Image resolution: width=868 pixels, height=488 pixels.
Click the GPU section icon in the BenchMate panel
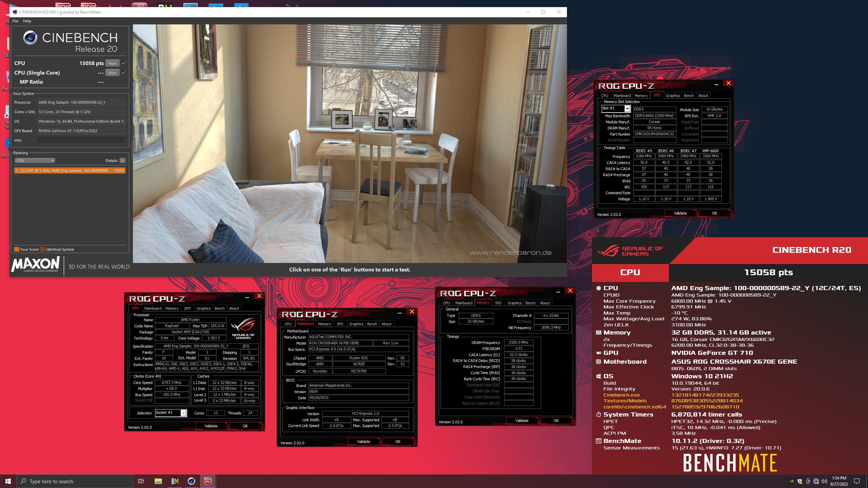click(x=598, y=353)
